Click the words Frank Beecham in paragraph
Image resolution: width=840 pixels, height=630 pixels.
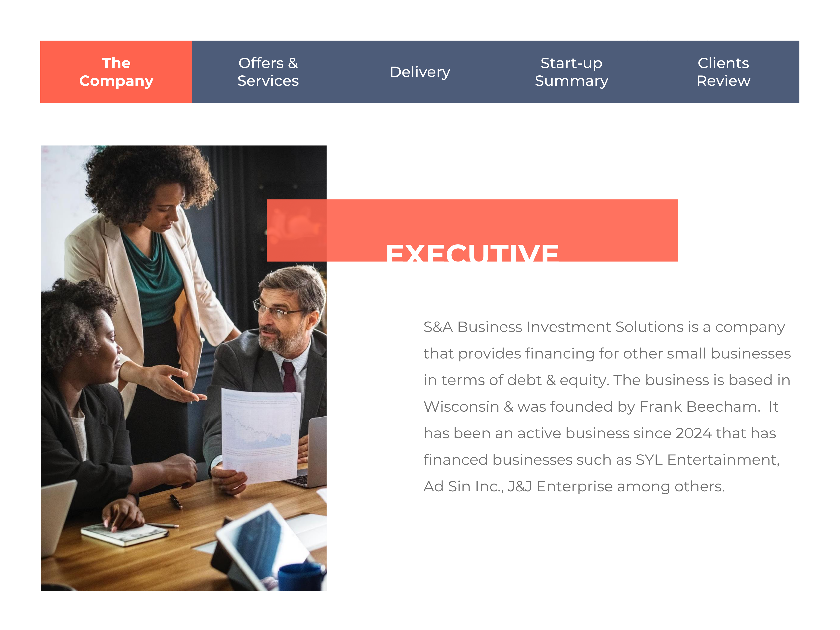pos(699,407)
